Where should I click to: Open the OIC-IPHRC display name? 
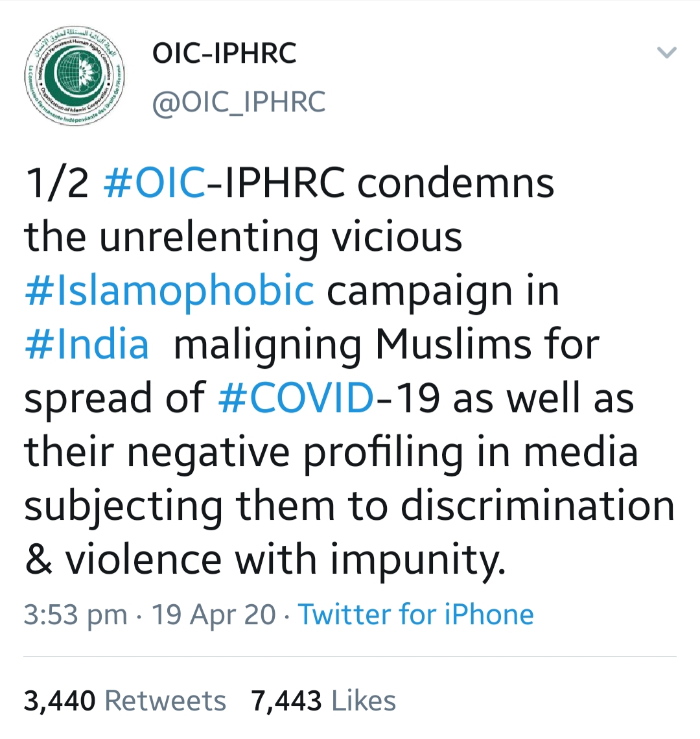click(x=224, y=53)
